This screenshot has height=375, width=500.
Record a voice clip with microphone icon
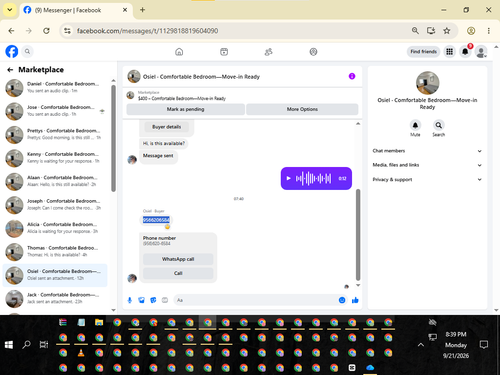tap(130, 300)
